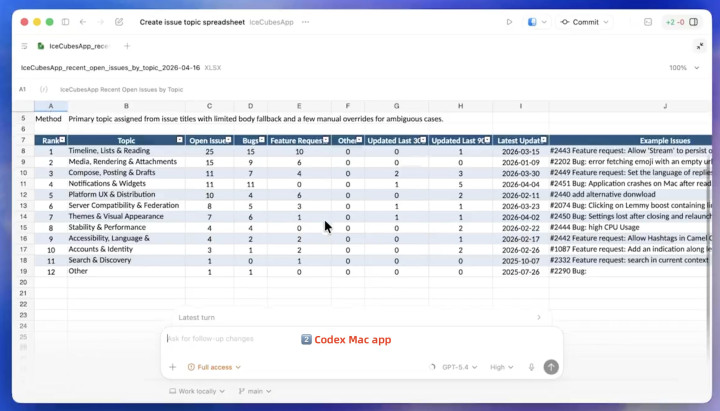
Task: Go forward with the right arrow
Action: [101, 22]
